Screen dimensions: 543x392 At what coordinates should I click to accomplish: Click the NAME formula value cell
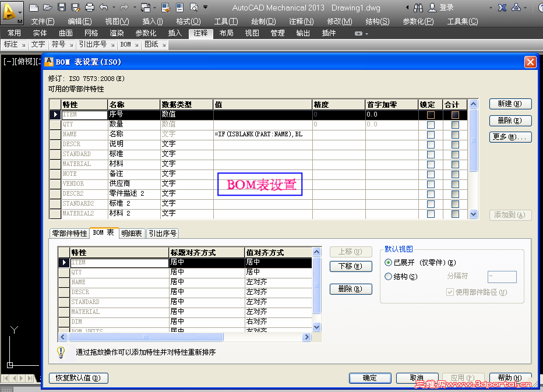[263, 135]
